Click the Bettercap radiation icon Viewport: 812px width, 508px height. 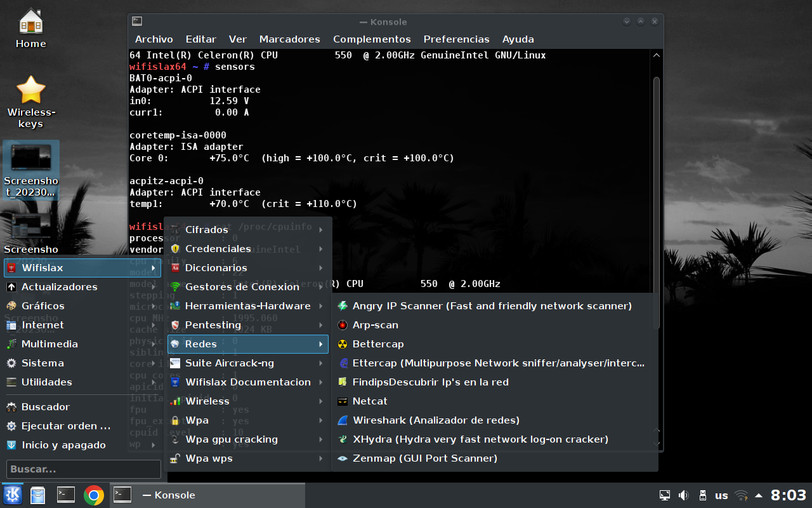[343, 344]
